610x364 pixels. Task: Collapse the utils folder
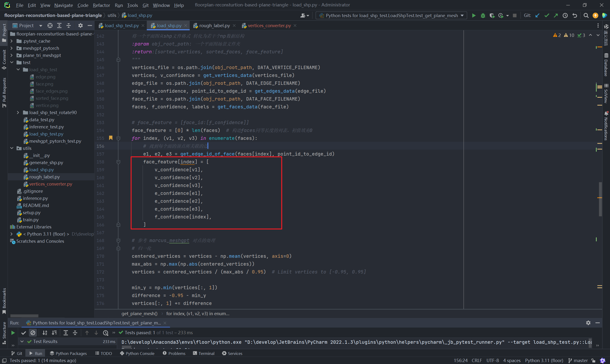click(x=11, y=148)
